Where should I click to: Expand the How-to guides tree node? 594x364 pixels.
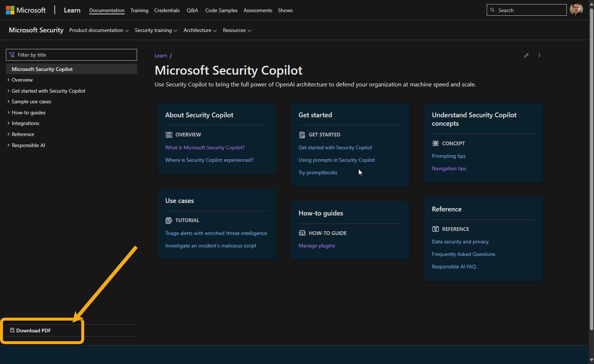click(x=8, y=113)
